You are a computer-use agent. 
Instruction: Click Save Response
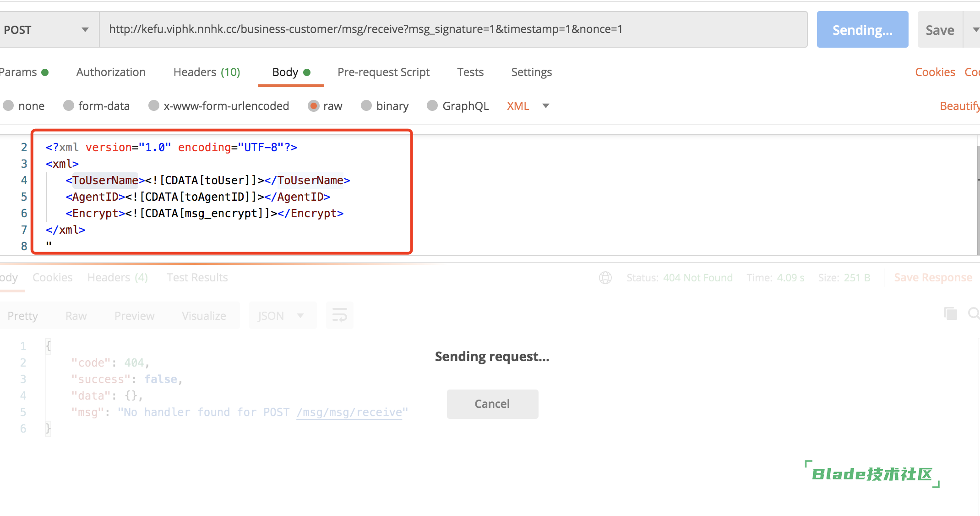point(933,278)
